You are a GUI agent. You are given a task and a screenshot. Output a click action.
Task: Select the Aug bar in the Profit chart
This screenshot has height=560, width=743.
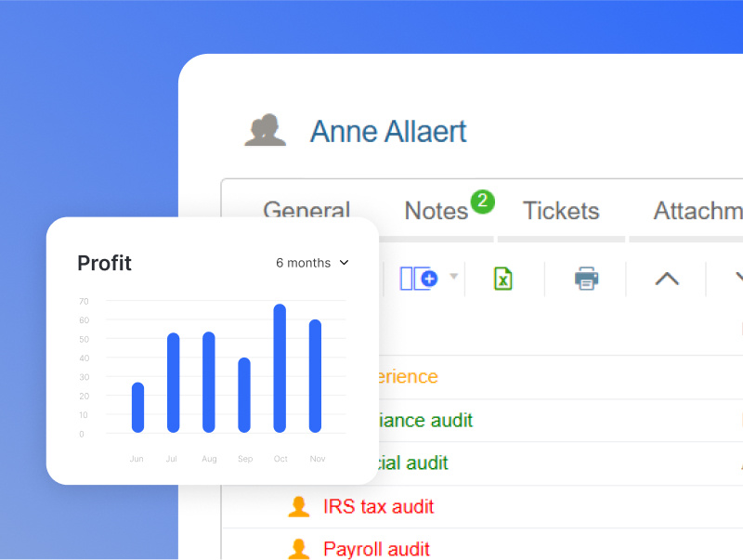(209, 383)
